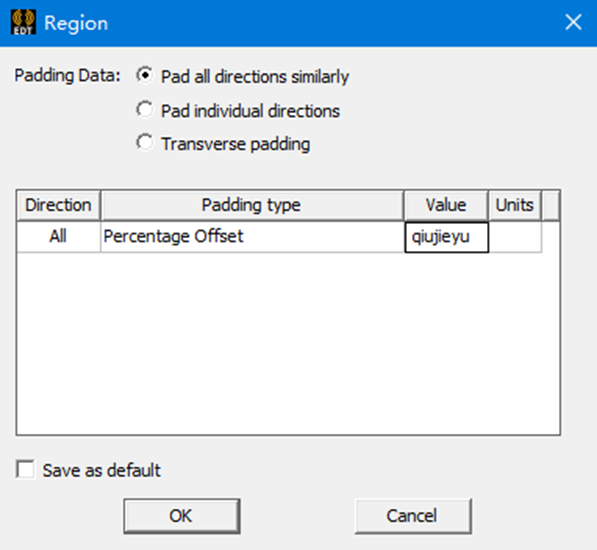The height and width of the screenshot is (550, 597).
Task: Open the Percentage Offset padding type cell
Action: 252,237
